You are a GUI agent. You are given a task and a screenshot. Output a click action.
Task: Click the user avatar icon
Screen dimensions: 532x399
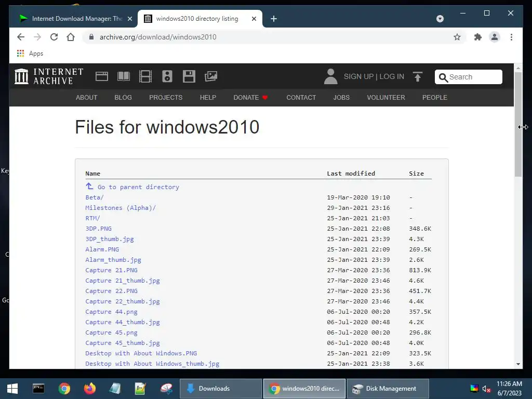click(x=330, y=76)
